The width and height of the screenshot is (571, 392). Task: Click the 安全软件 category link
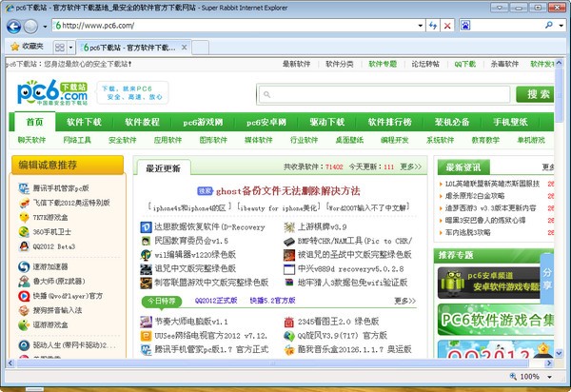(x=123, y=140)
